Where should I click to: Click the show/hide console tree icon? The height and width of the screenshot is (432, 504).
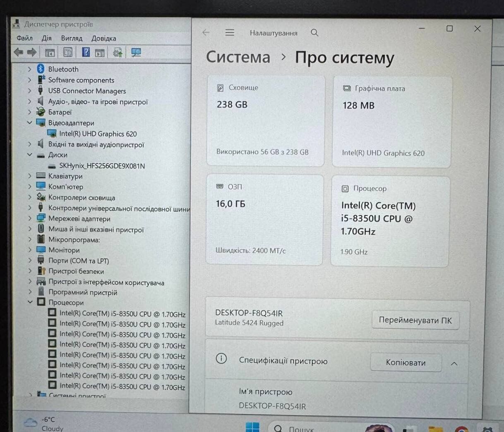pyautogui.click(x=50, y=53)
